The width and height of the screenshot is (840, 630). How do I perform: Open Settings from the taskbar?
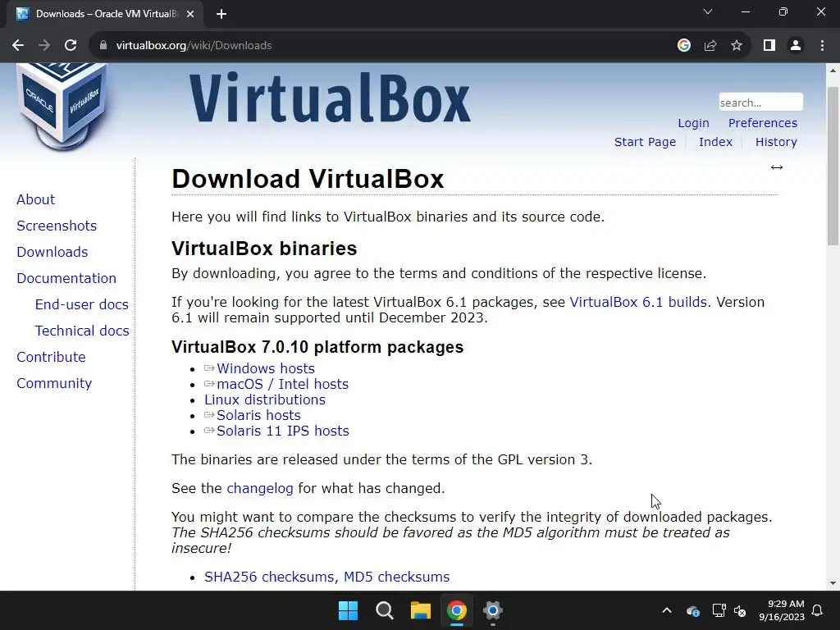[x=492, y=610]
